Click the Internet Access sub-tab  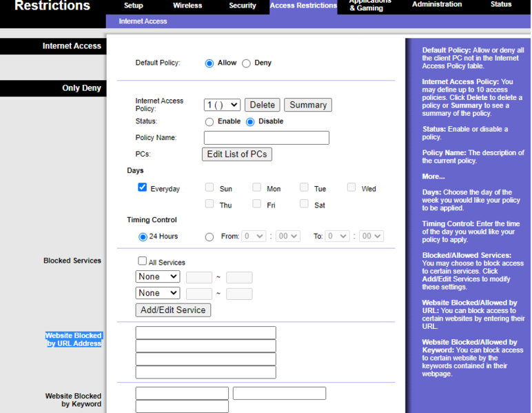tap(143, 21)
